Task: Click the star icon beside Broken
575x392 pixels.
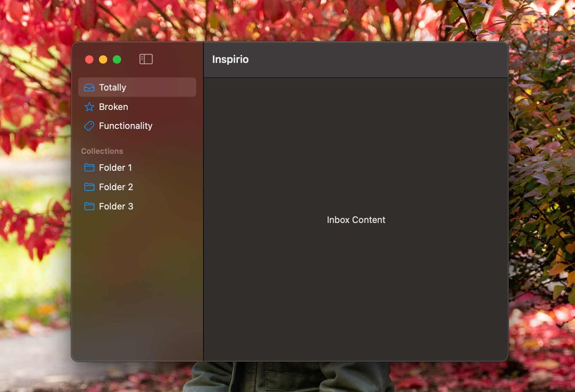Action: coord(89,107)
